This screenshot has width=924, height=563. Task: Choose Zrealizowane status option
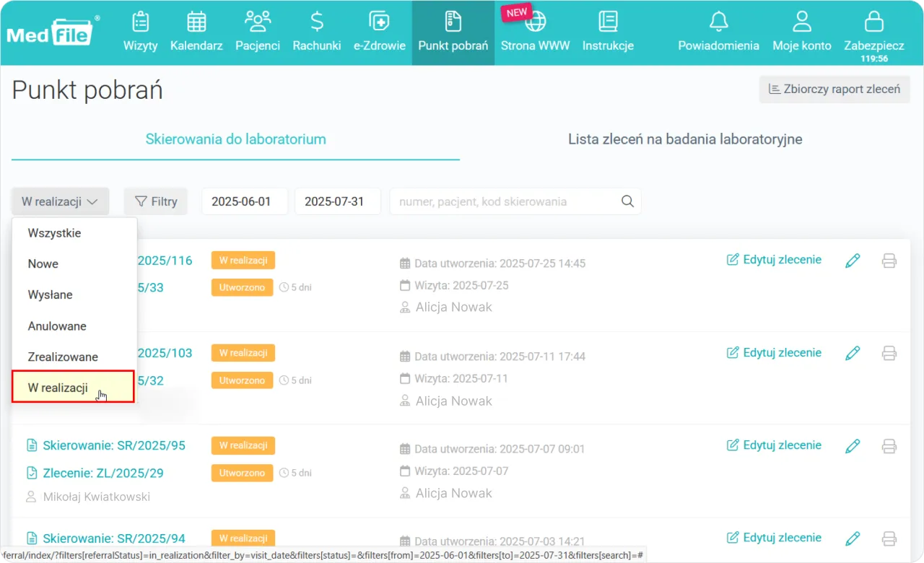[x=63, y=357]
